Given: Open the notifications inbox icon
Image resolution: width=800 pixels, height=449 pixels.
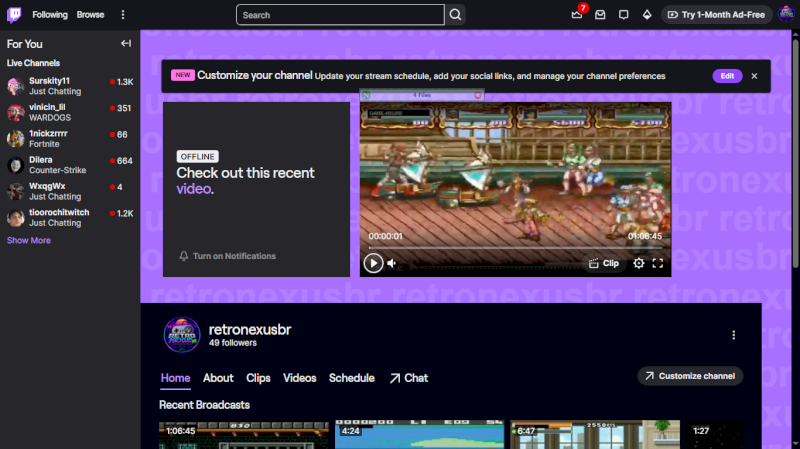Looking at the screenshot, I should (x=600, y=15).
